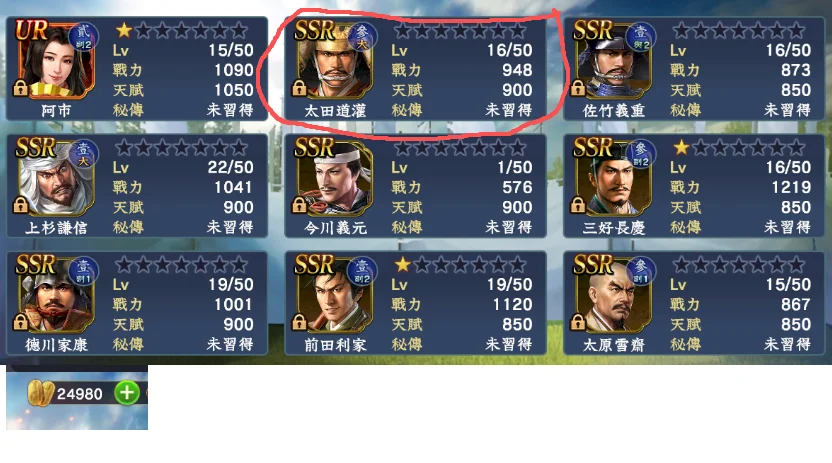
Task: Click the gold star on 前田利家's card
Action: (403, 264)
